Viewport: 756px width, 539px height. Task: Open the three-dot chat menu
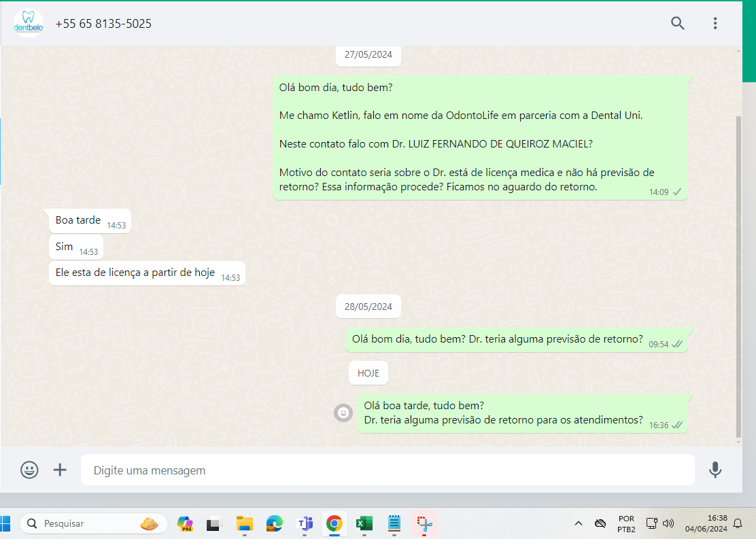pos(715,23)
